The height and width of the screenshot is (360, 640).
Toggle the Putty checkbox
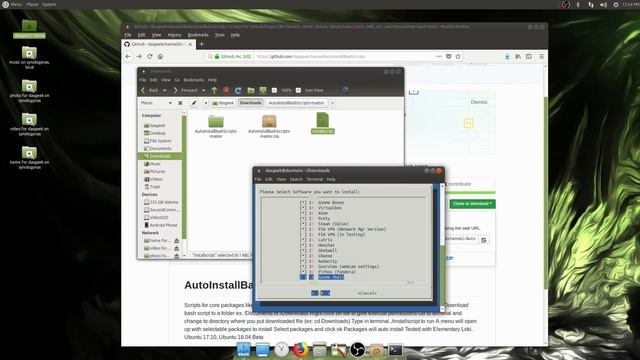pyautogui.click(x=303, y=219)
